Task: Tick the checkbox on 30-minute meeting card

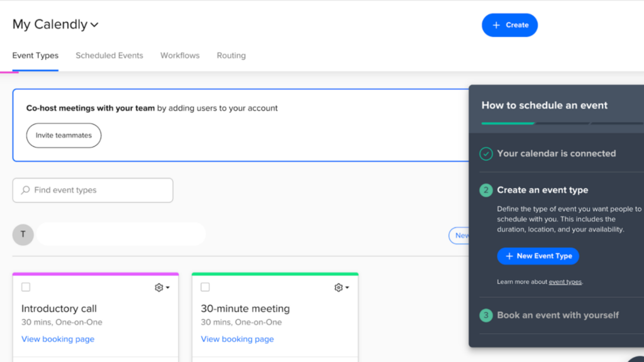Action: [204, 287]
